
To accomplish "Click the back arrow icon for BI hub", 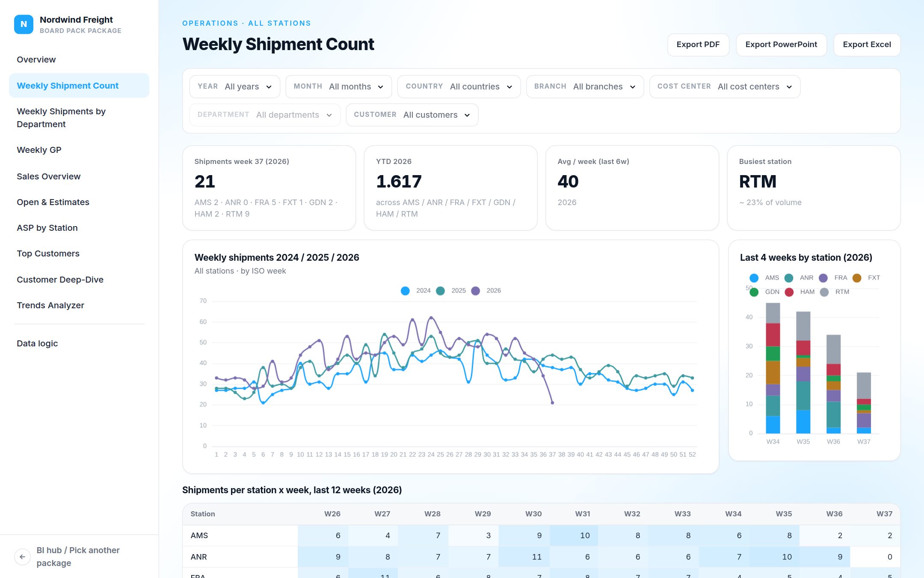I will pyautogui.click(x=22, y=557).
